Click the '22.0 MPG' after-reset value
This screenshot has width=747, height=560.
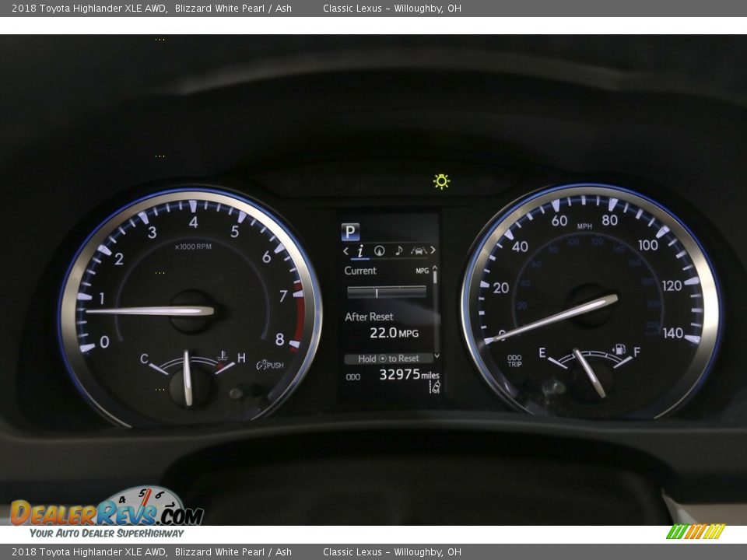pyautogui.click(x=394, y=333)
